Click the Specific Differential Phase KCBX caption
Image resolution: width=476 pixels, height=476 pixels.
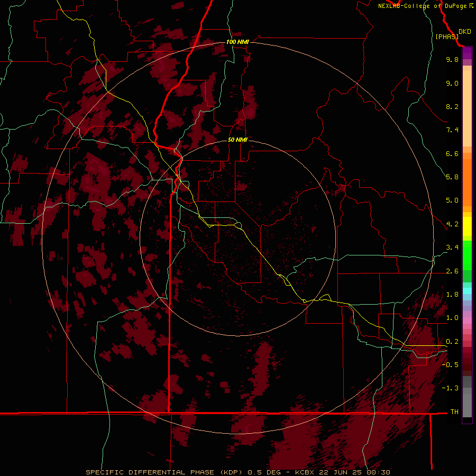(x=237, y=472)
